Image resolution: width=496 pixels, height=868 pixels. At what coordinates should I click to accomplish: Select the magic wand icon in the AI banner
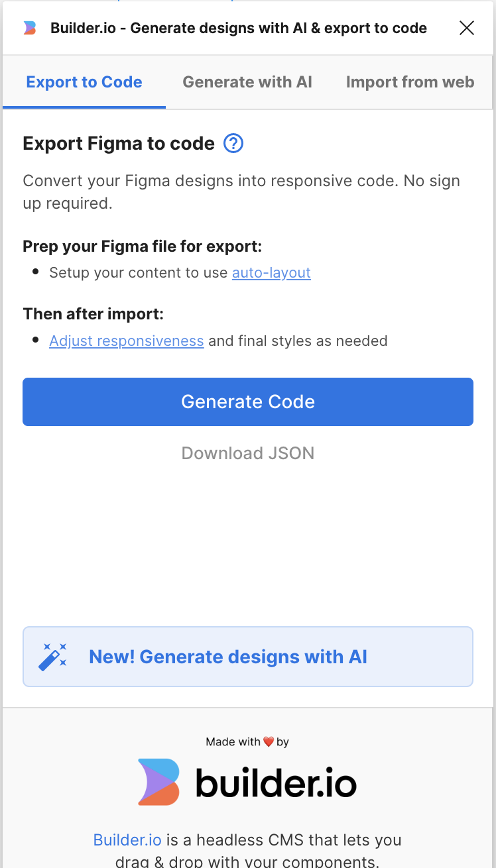pos(53,656)
